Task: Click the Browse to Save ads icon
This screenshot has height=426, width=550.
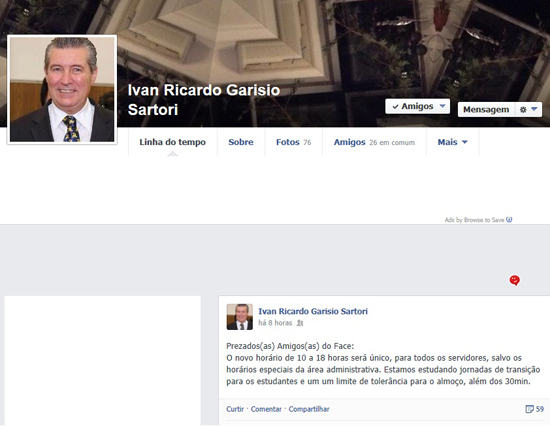Action: [509, 220]
